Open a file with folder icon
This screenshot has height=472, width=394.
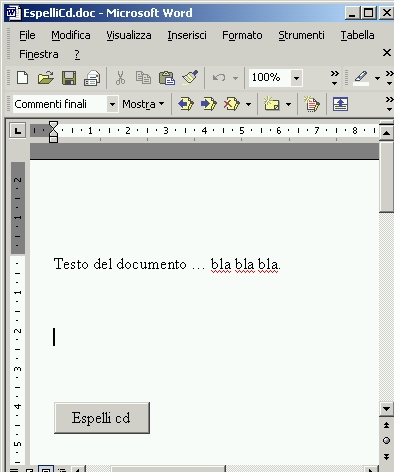click(46, 78)
